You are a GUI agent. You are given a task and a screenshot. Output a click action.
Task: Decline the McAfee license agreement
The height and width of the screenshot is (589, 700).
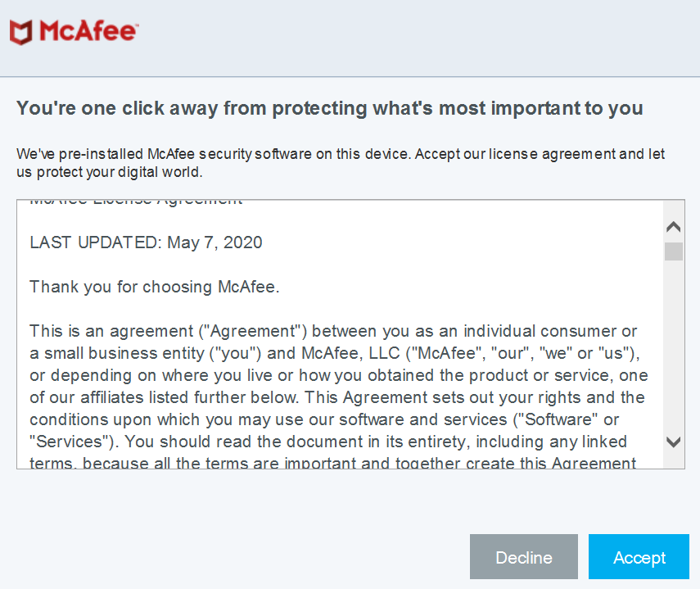pyautogui.click(x=524, y=556)
